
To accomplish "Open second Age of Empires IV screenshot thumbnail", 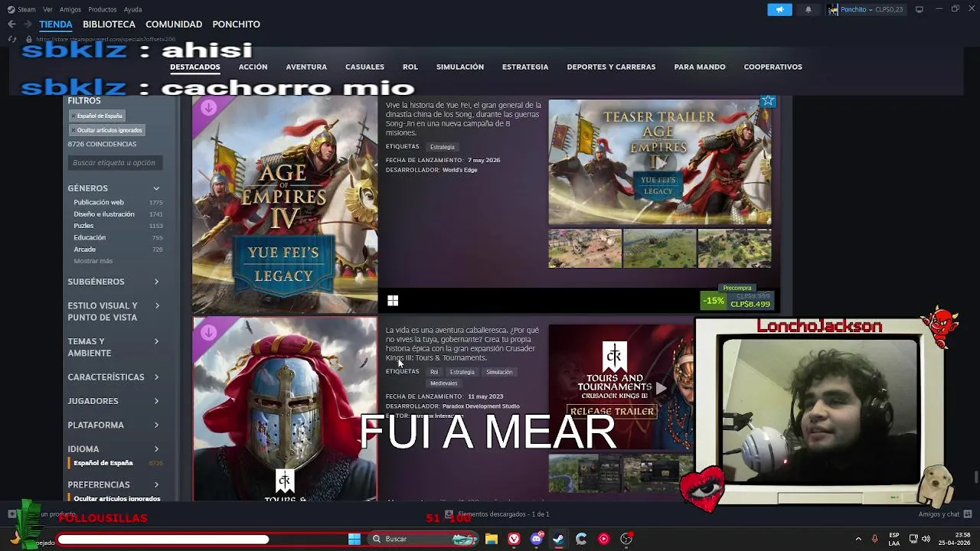I will [x=659, y=248].
